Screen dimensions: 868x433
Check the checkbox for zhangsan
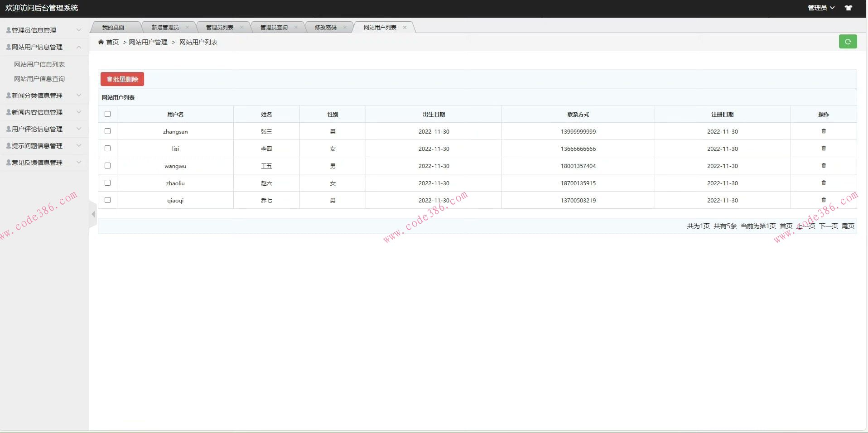[107, 131]
